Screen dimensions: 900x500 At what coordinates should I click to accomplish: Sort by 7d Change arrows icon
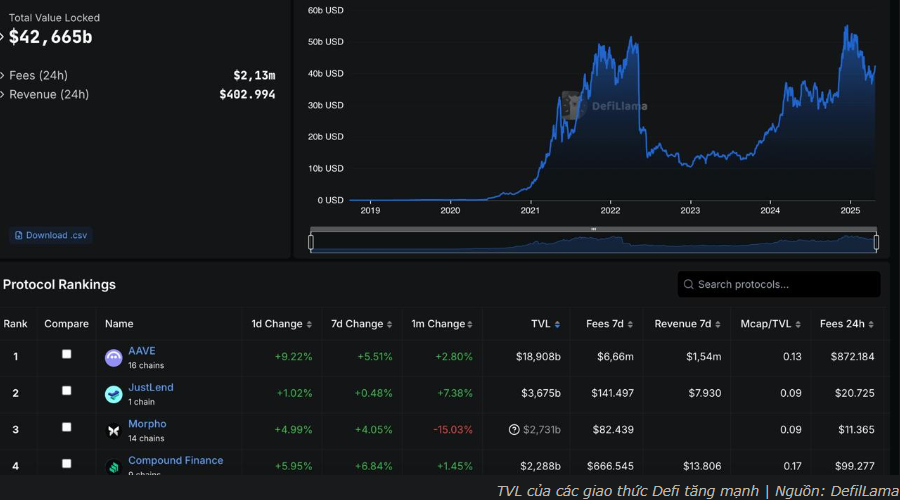(389, 324)
